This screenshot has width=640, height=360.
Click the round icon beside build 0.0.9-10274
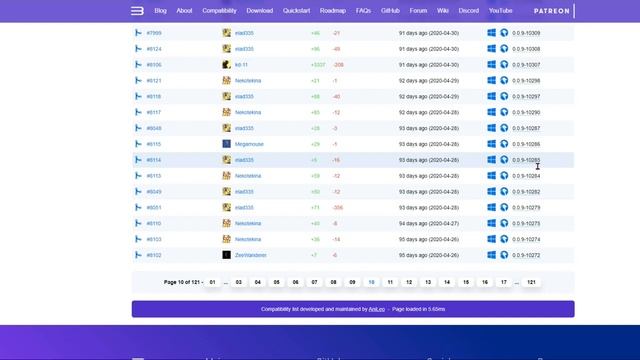(504, 239)
